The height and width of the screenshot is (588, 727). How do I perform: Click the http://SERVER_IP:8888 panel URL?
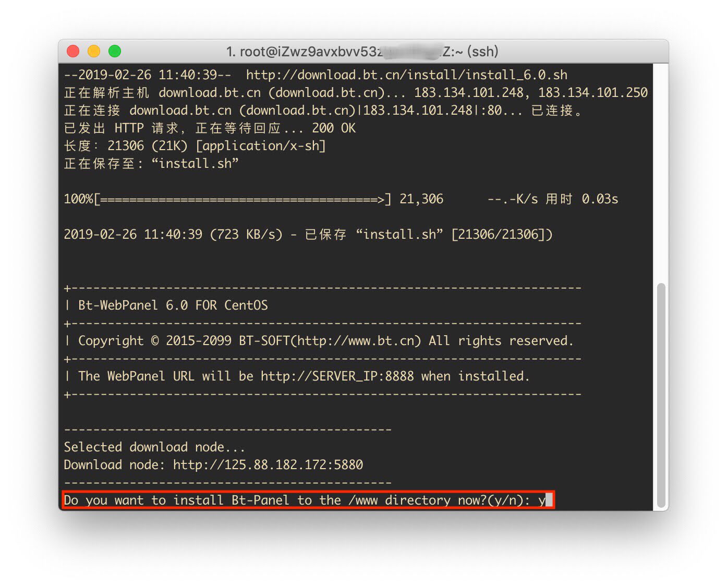click(337, 376)
